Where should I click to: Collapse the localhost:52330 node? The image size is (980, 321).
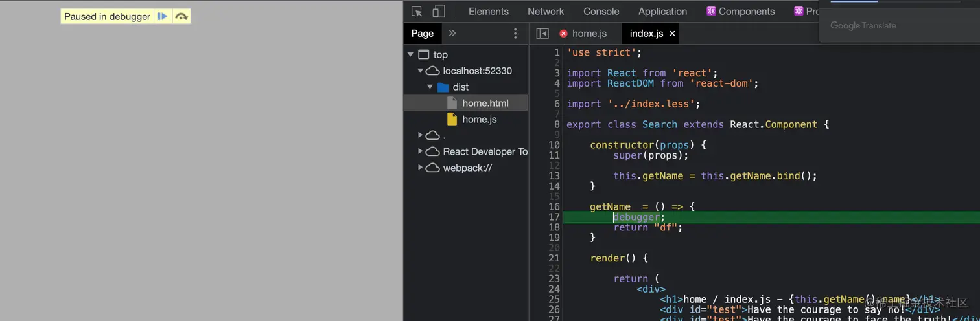click(x=420, y=71)
